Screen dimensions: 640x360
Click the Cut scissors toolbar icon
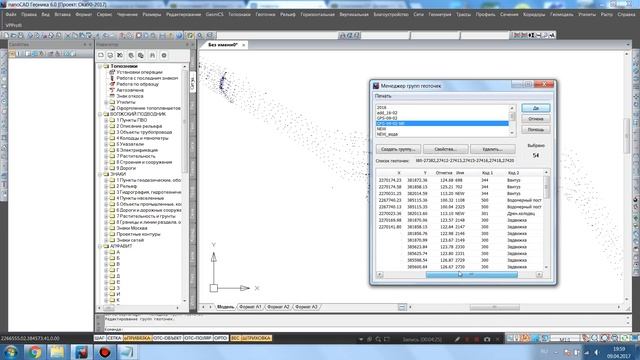click(x=68, y=36)
